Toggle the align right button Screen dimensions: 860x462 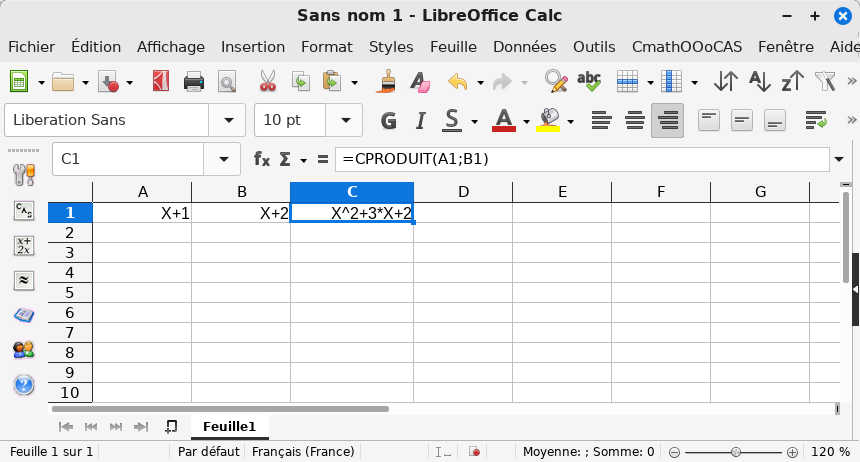[667, 121]
